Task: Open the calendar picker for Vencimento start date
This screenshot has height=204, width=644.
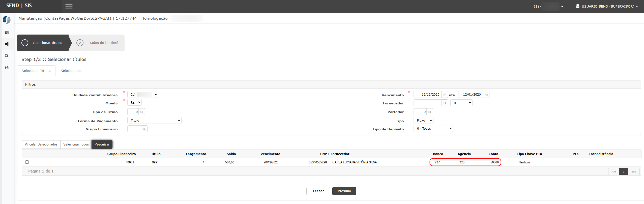Action: 445,95
